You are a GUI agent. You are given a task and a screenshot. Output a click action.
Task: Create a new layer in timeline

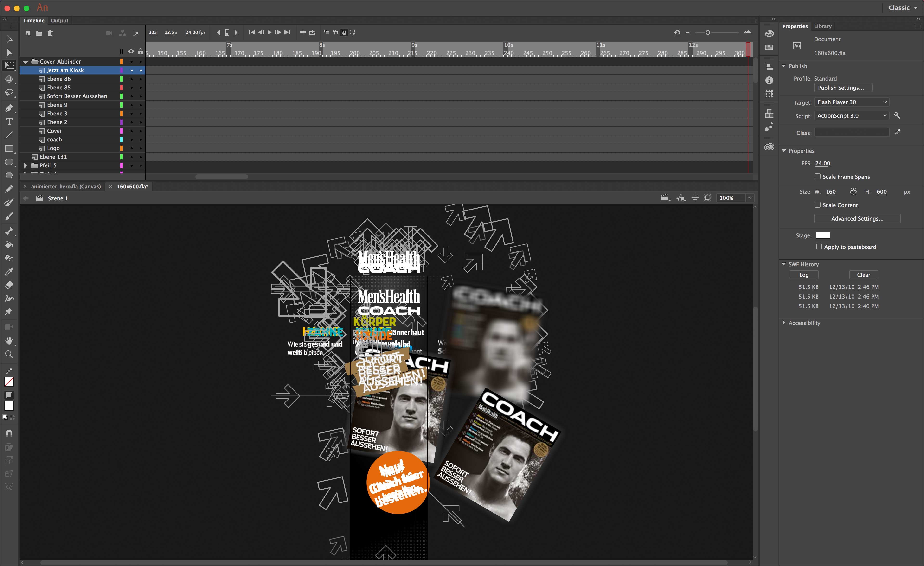[28, 33]
